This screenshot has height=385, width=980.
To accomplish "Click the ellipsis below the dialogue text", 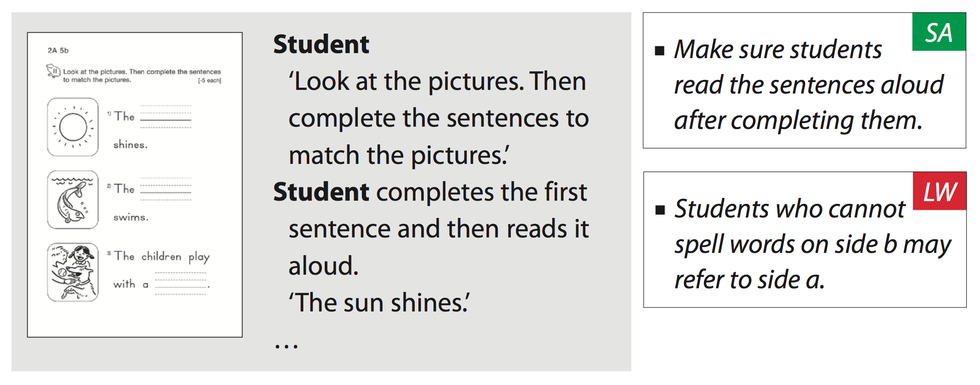I will 286,346.
